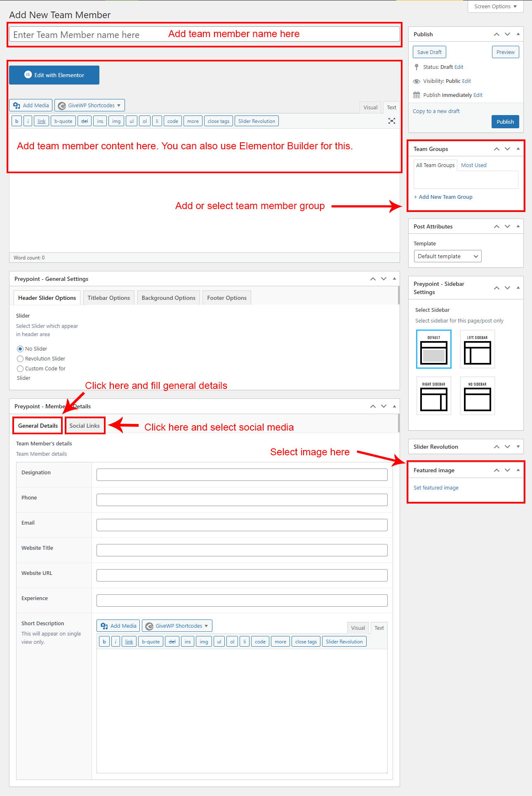
Task: Expand the Screen Options panel
Action: [x=495, y=7]
